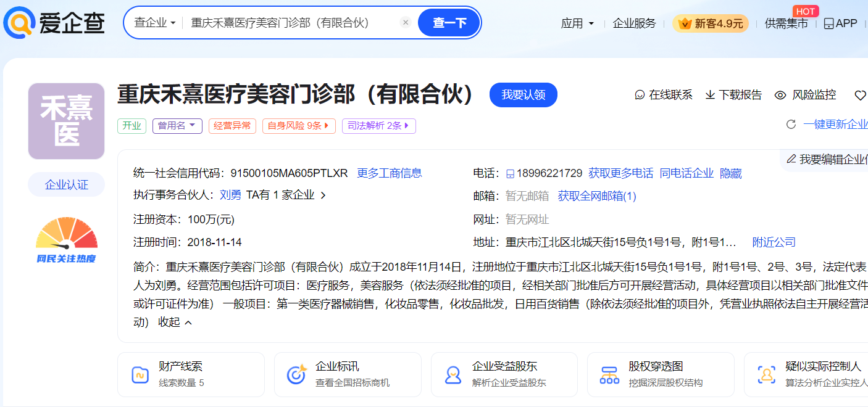Open the 财产线索 card icon
The height and width of the screenshot is (407, 868).
[140, 374]
